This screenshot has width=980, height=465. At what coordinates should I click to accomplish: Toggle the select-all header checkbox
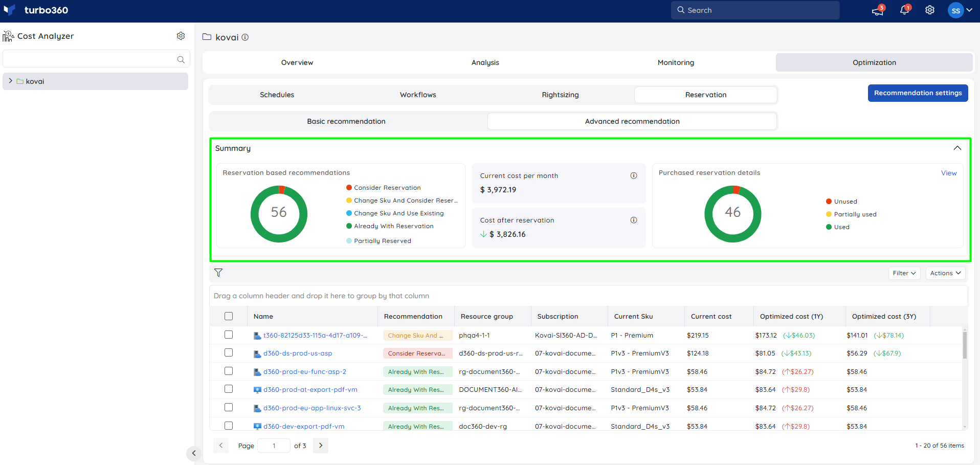229,316
